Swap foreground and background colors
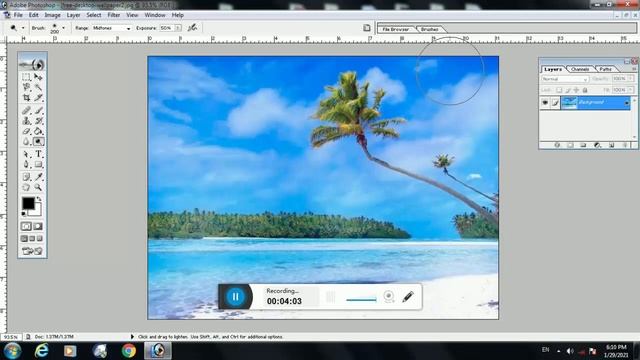The width and height of the screenshot is (640, 360). click(39, 199)
